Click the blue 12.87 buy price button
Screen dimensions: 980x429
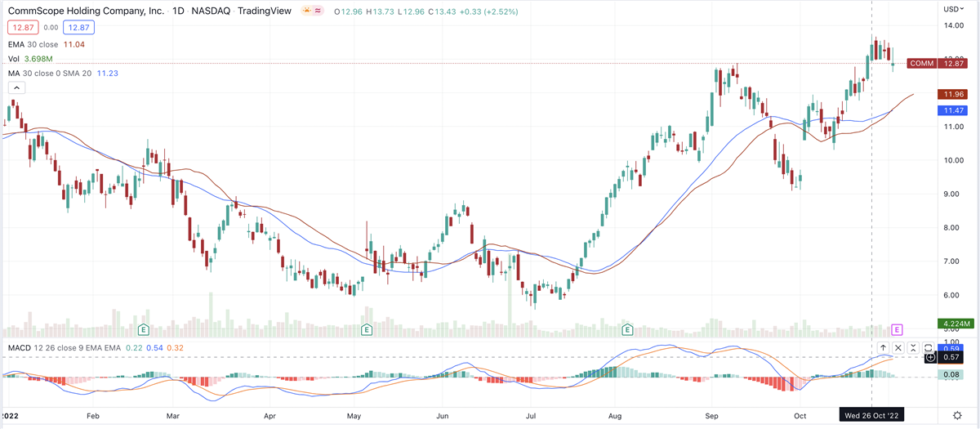pos(78,28)
